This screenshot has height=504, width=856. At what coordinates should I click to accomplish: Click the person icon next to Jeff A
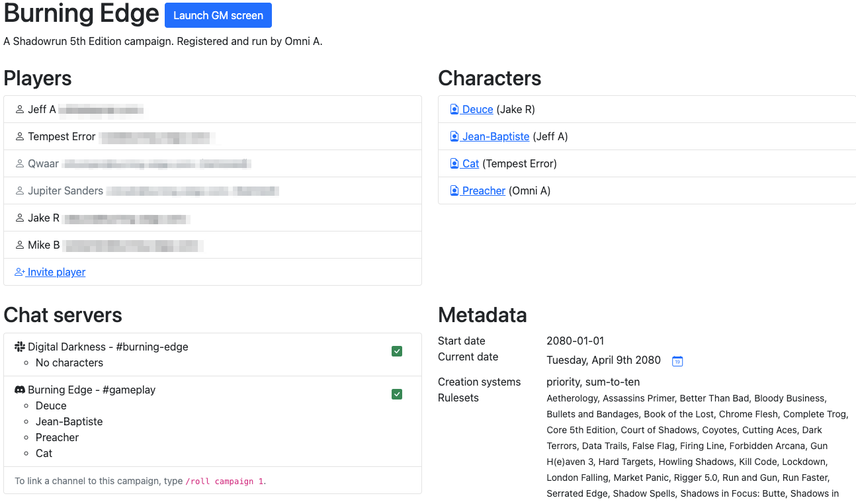pyautogui.click(x=20, y=110)
